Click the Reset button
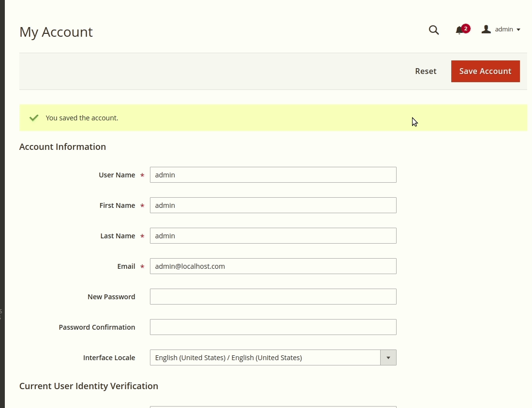Image resolution: width=532 pixels, height=408 pixels. coord(425,71)
